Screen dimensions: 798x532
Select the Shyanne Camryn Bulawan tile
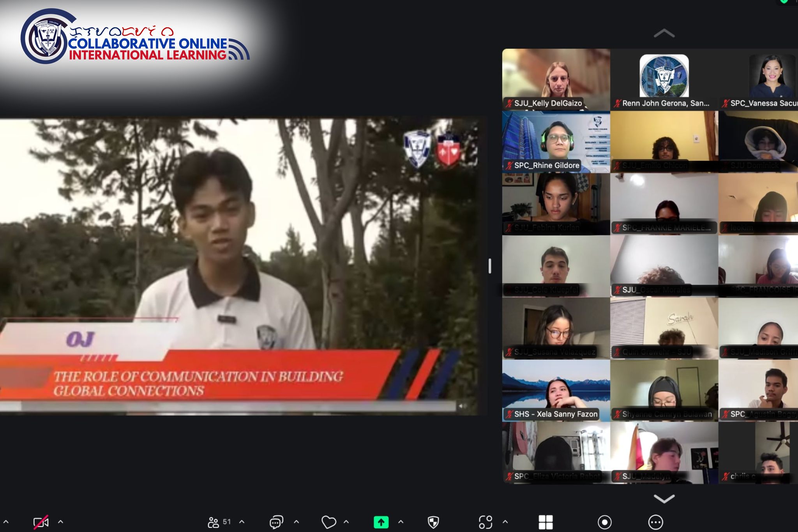pyautogui.click(x=664, y=391)
